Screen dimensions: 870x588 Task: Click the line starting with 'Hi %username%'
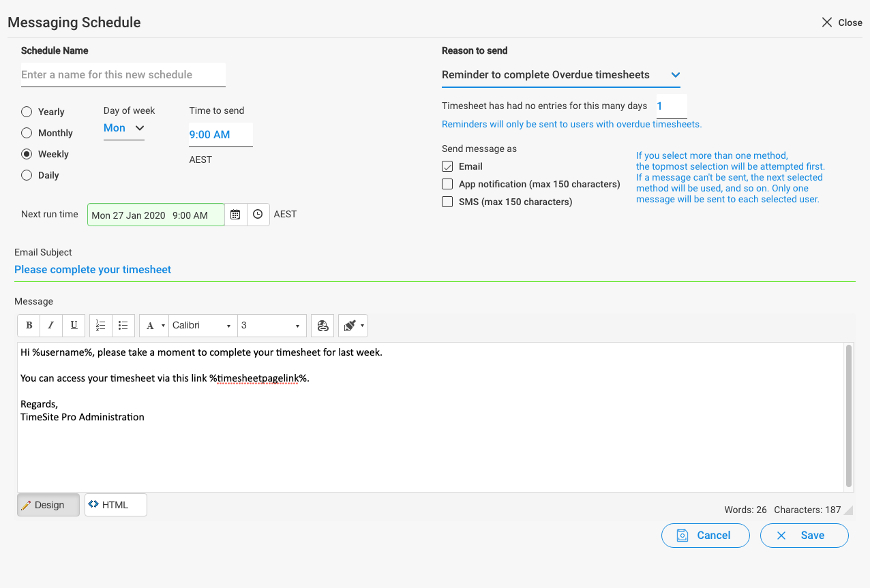(202, 352)
